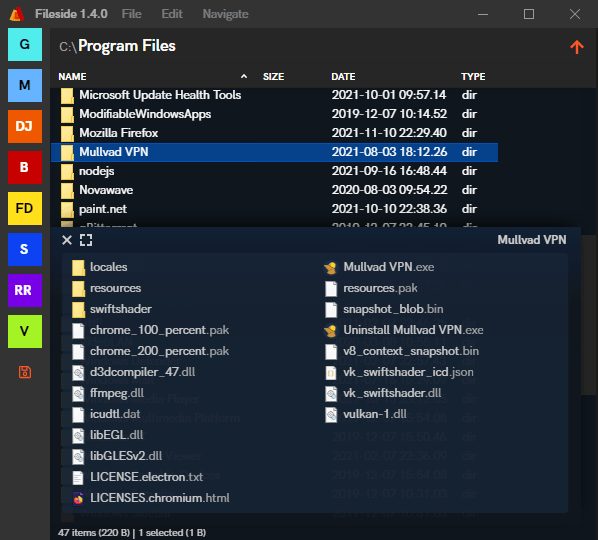Screen dimensions: 598x540
Task: Toggle sort direction arrow next to NAME
Action: [244, 77]
